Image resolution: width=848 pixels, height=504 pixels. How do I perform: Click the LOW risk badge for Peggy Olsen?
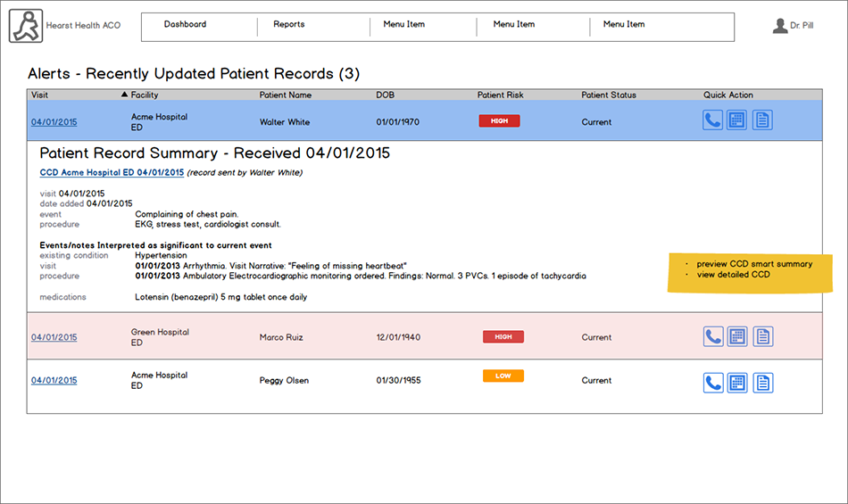click(503, 376)
